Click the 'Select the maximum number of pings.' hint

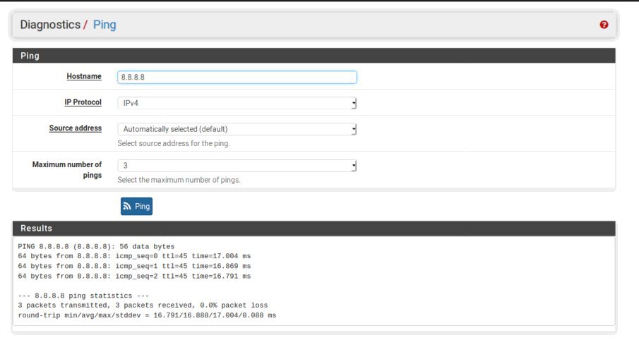pos(179,180)
